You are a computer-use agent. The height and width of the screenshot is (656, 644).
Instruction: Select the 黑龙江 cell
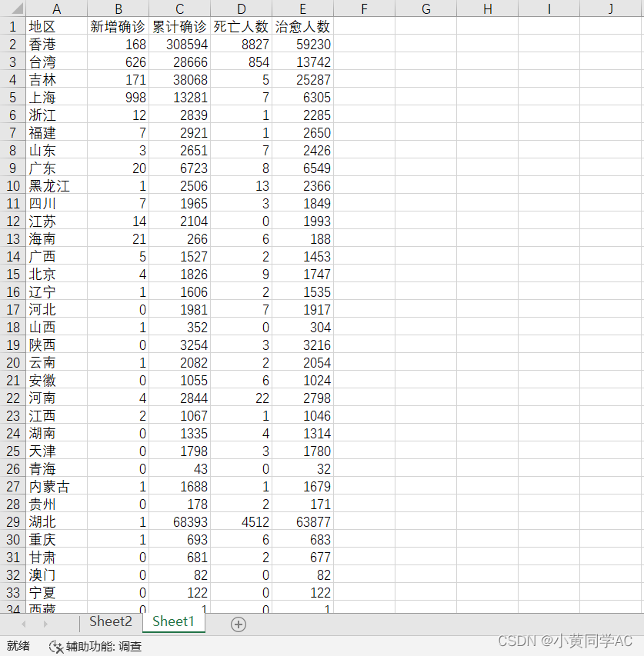click(56, 186)
